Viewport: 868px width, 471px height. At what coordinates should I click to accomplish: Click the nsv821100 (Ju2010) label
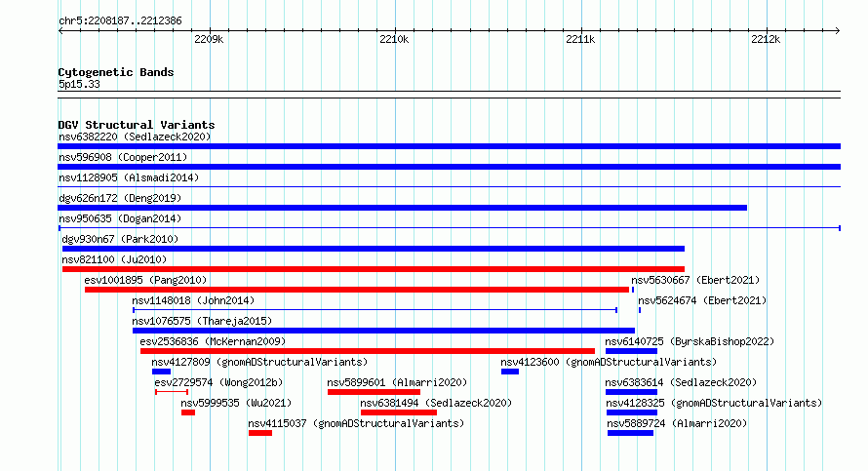tap(114, 259)
